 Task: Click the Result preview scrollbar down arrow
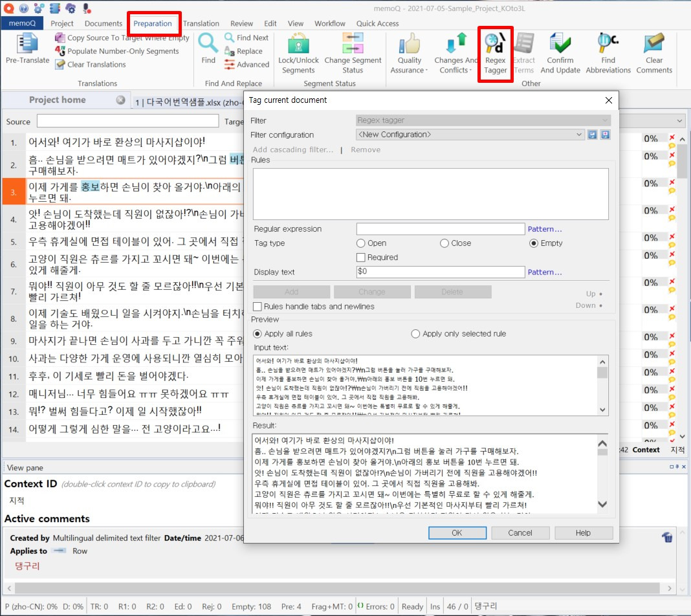pyautogui.click(x=602, y=504)
